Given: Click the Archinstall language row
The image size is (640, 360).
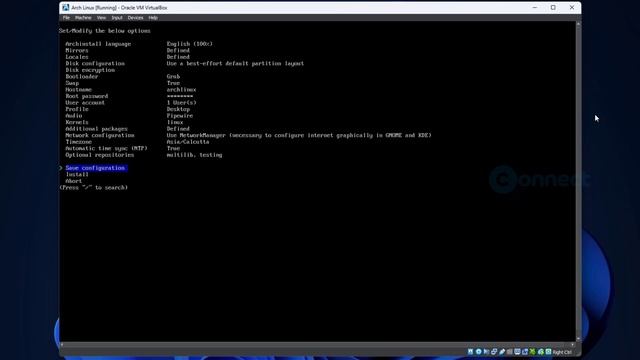Looking at the screenshot, I should point(139,44).
